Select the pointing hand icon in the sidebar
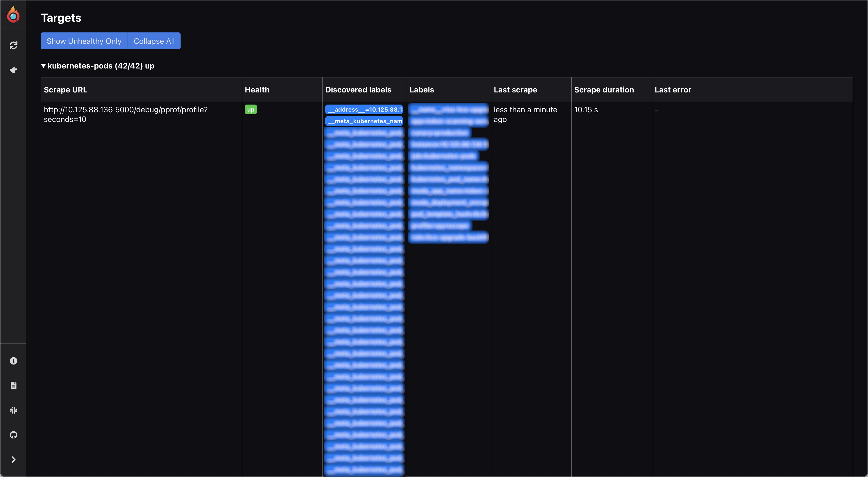The height and width of the screenshot is (477, 868). coord(14,70)
